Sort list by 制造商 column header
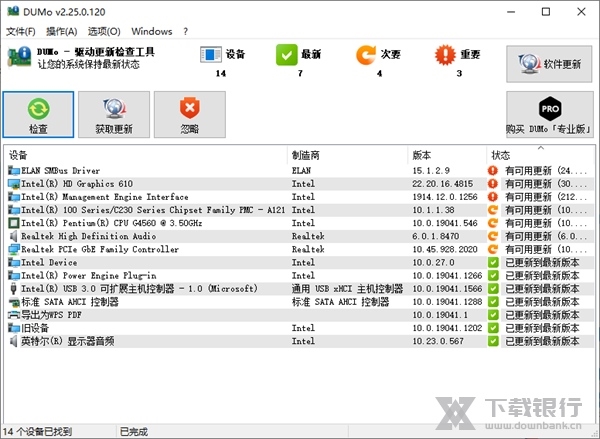 point(346,155)
